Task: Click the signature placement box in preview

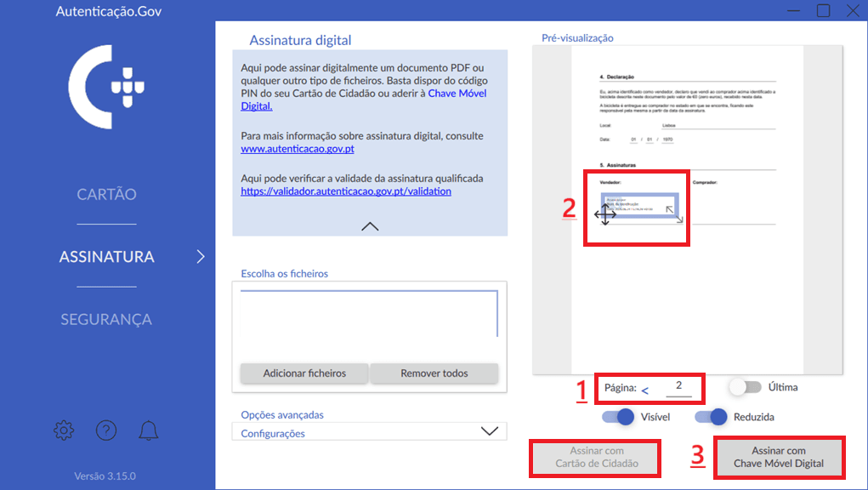Action: point(639,205)
